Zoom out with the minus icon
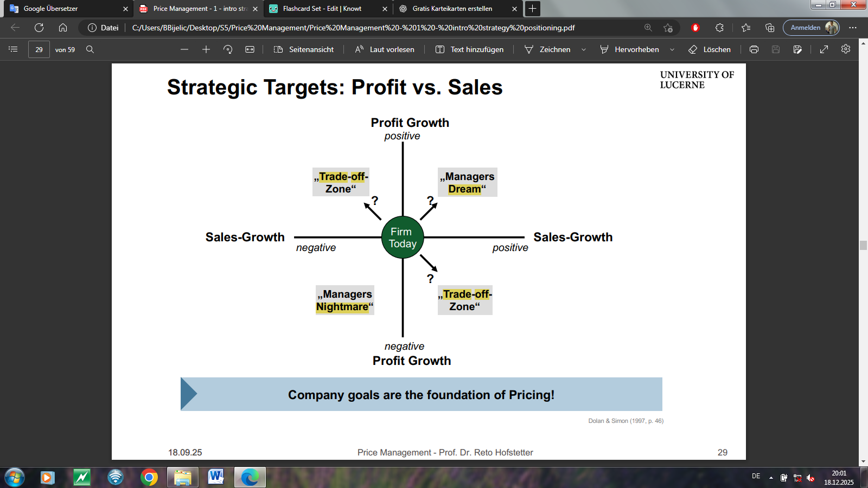The width and height of the screenshot is (868, 488). point(184,49)
